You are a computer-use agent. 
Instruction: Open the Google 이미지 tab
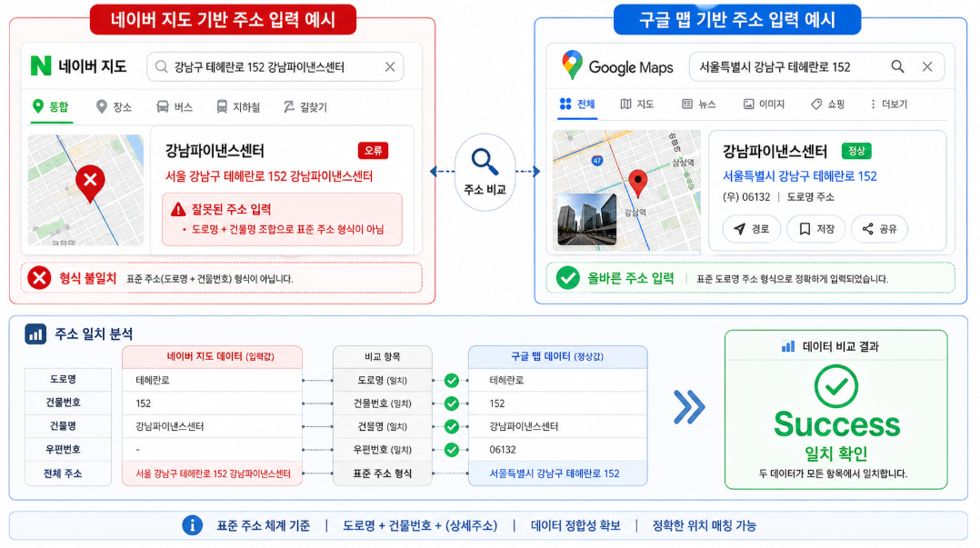[x=764, y=104]
